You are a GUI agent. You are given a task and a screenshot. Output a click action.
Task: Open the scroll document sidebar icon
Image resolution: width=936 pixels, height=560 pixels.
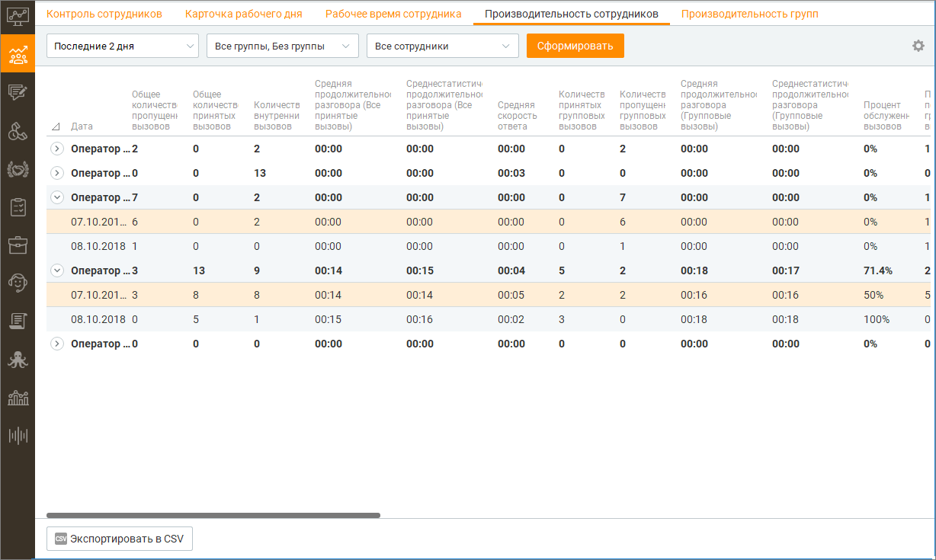click(x=18, y=321)
